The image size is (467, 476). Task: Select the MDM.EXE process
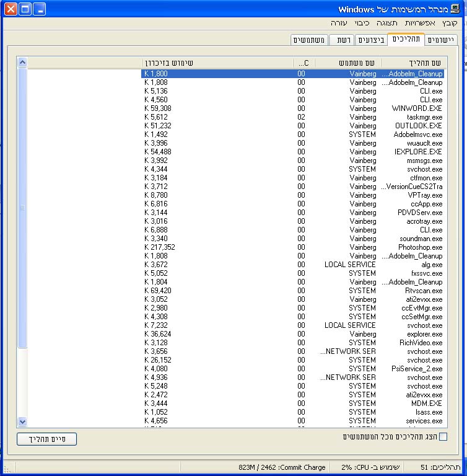(x=292, y=403)
